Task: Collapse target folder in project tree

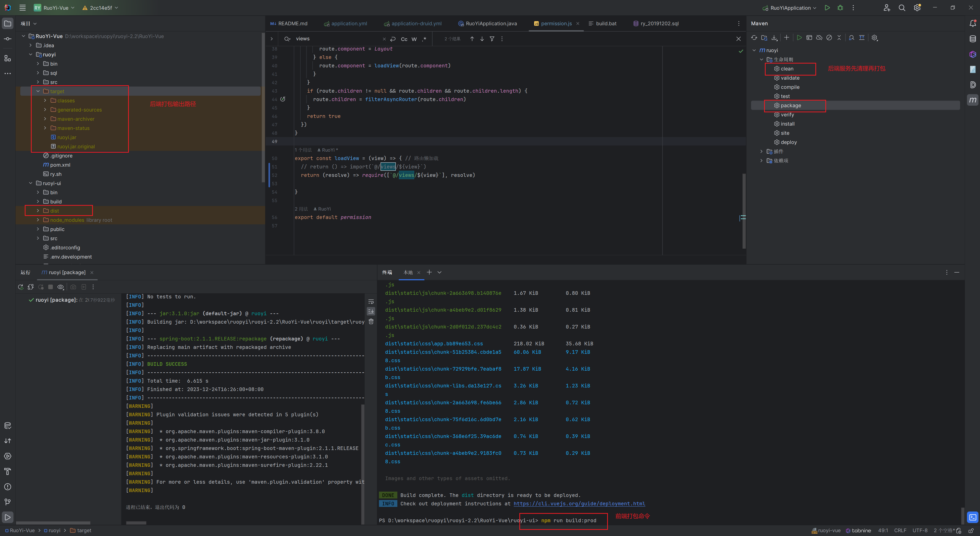Action: pos(38,91)
